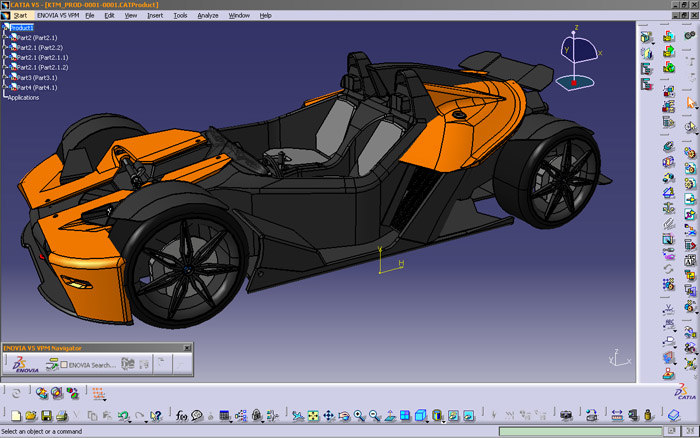Click the isometric quick view cube icon
Viewport: 700px width, 438px height.
coord(420,416)
